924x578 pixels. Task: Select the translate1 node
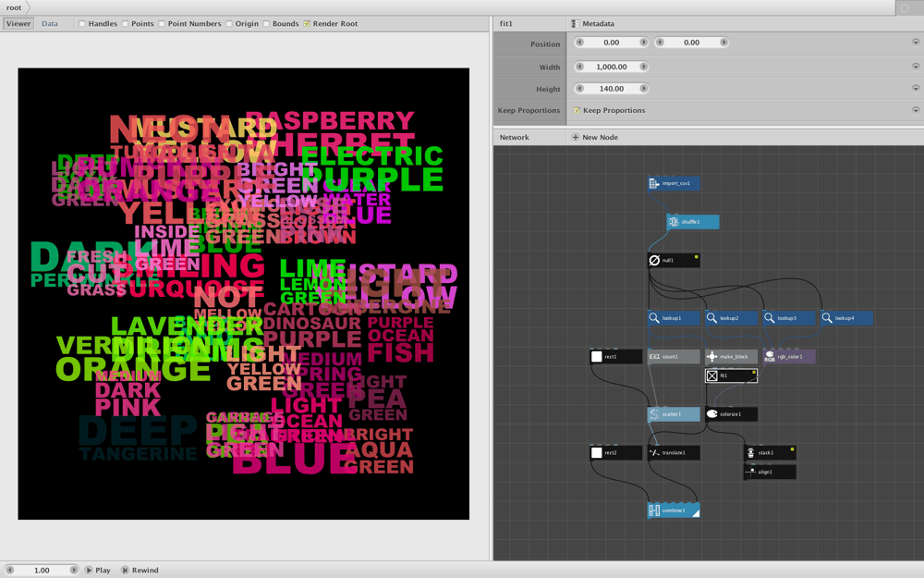674,452
